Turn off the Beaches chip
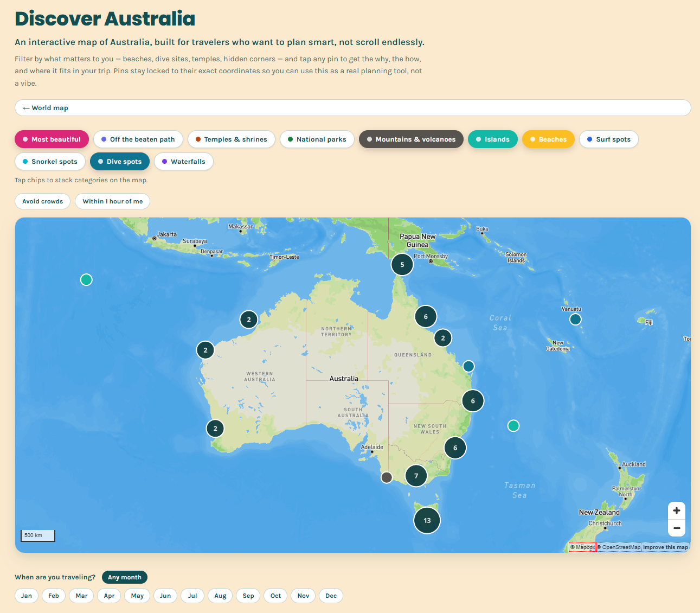Screen dimensions: 700x613 point(548,139)
